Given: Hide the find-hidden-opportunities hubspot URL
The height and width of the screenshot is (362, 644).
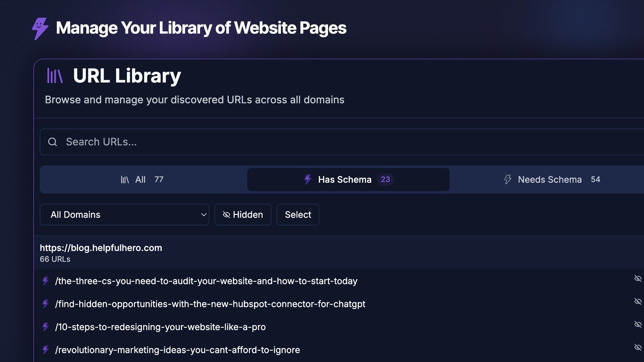Looking at the screenshot, I should [x=638, y=301].
